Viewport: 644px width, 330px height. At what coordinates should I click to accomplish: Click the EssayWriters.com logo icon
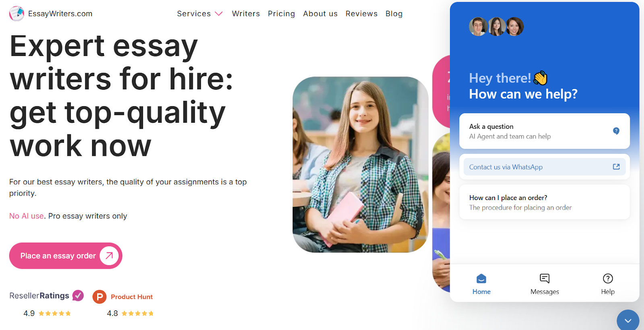click(x=17, y=14)
